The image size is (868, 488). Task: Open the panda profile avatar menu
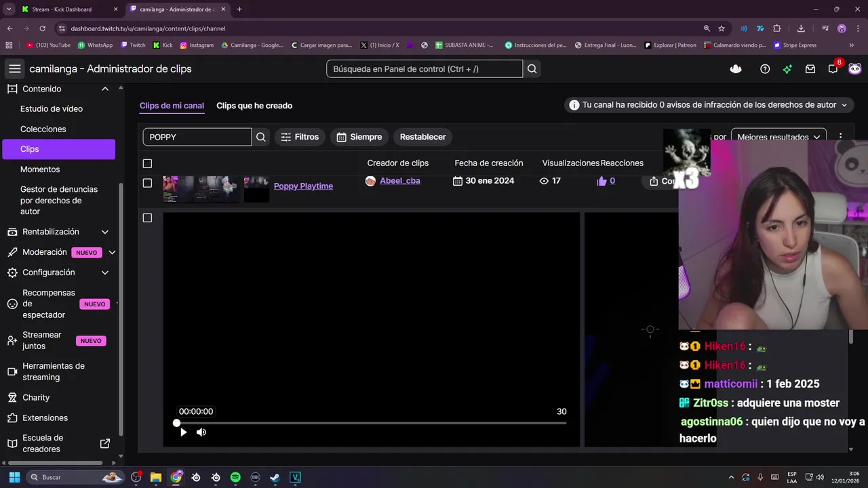click(855, 68)
